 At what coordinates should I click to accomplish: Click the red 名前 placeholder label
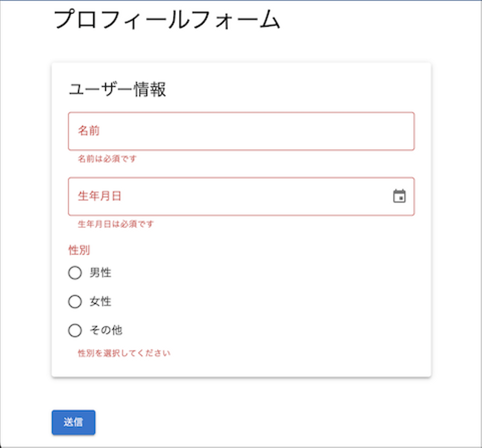coord(89,131)
